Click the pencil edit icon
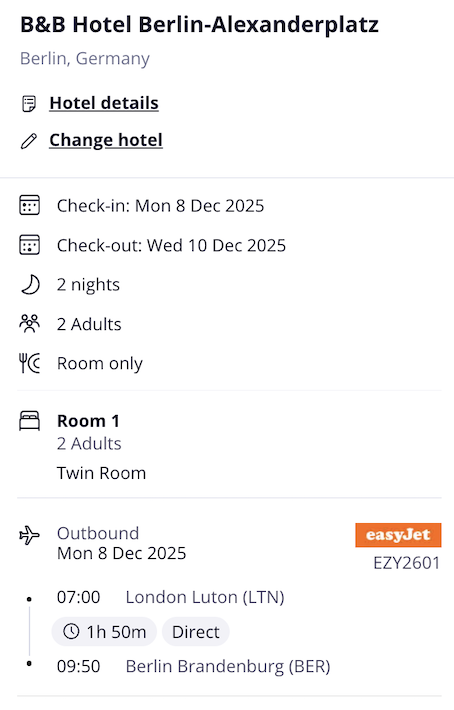 [x=29, y=141]
